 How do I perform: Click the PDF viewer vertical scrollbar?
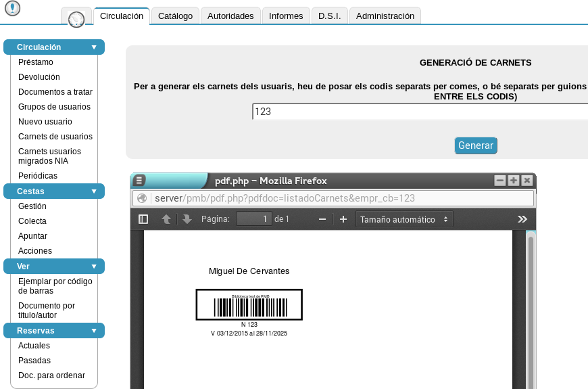pyautogui.click(x=531, y=304)
